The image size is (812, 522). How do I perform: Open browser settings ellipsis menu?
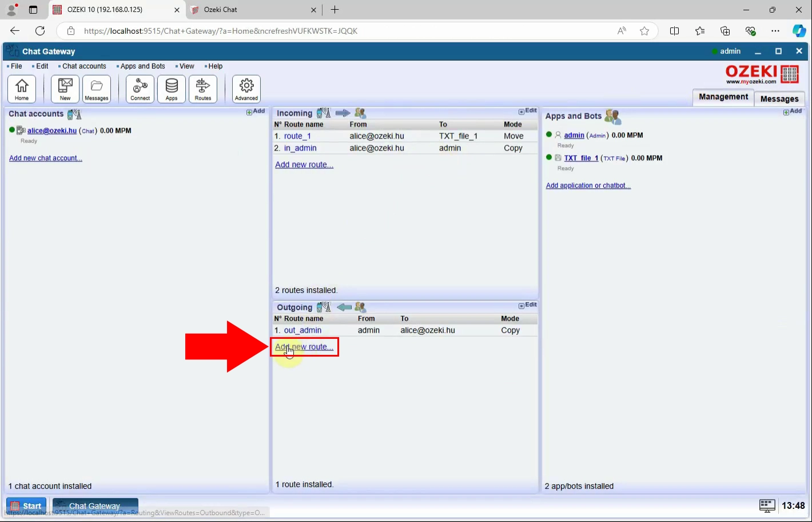click(x=775, y=31)
